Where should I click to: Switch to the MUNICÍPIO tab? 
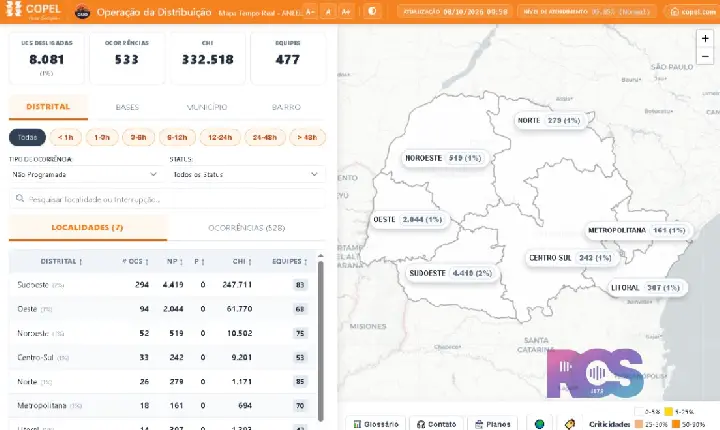tap(207, 107)
